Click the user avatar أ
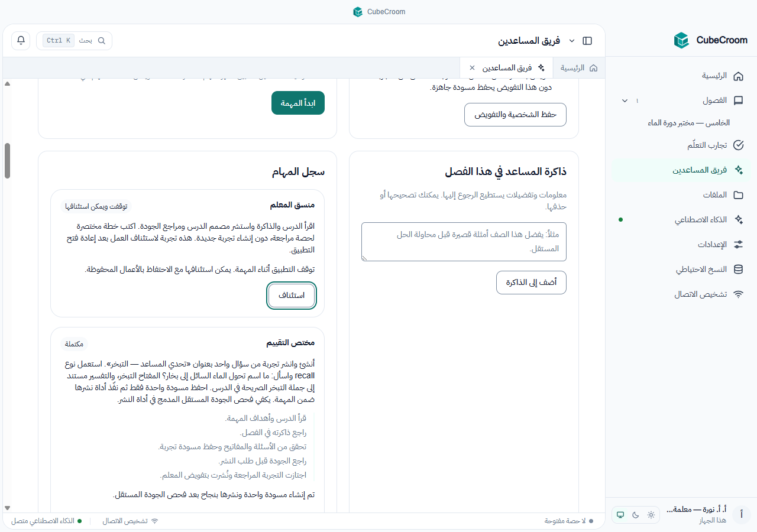This screenshot has height=532, width=757. click(x=742, y=515)
